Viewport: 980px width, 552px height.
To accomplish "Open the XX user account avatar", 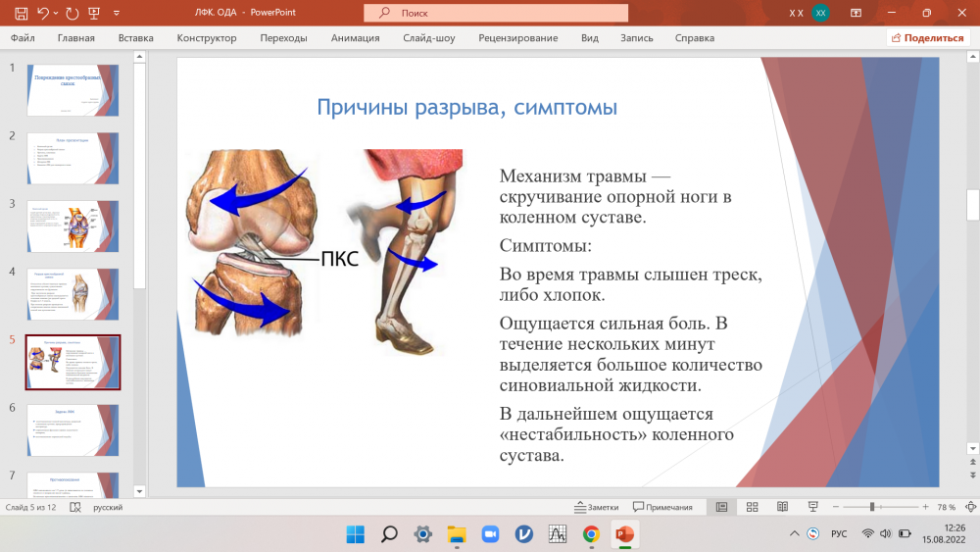I will pyautogui.click(x=820, y=13).
